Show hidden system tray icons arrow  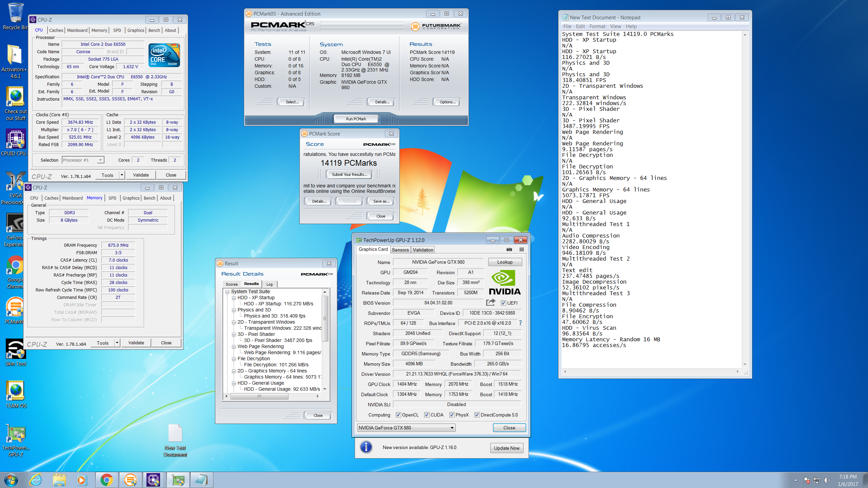pyautogui.click(x=795, y=480)
